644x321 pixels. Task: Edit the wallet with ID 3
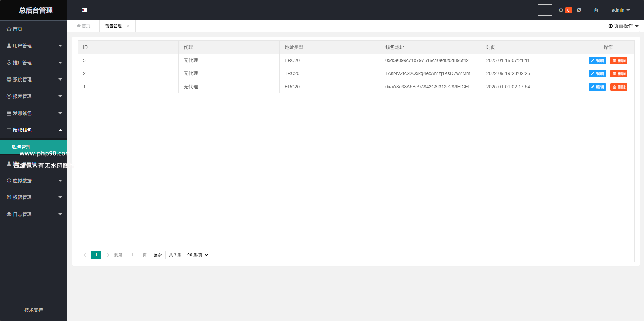point(597,61)
